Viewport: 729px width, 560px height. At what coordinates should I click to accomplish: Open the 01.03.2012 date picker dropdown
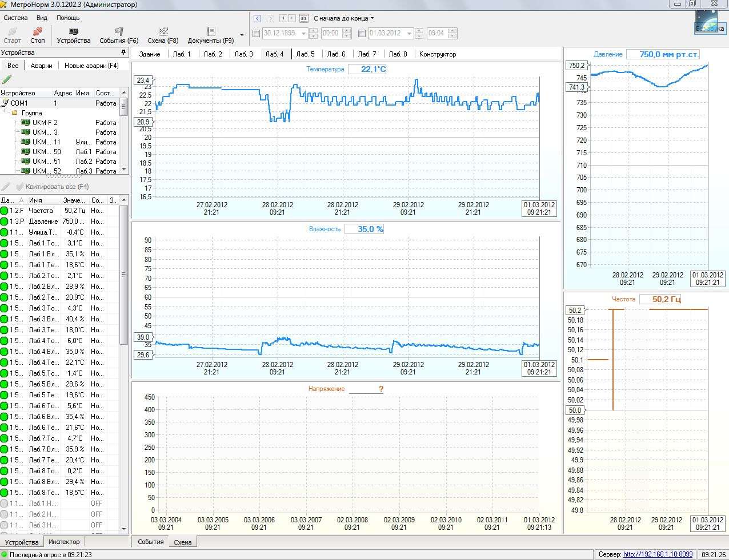[410, 34]
